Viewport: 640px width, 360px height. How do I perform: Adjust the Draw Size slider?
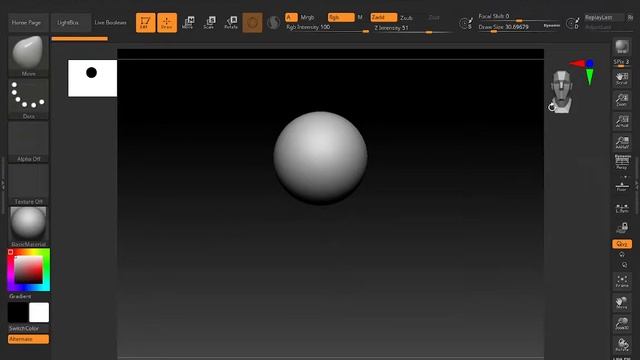[510, 27]
